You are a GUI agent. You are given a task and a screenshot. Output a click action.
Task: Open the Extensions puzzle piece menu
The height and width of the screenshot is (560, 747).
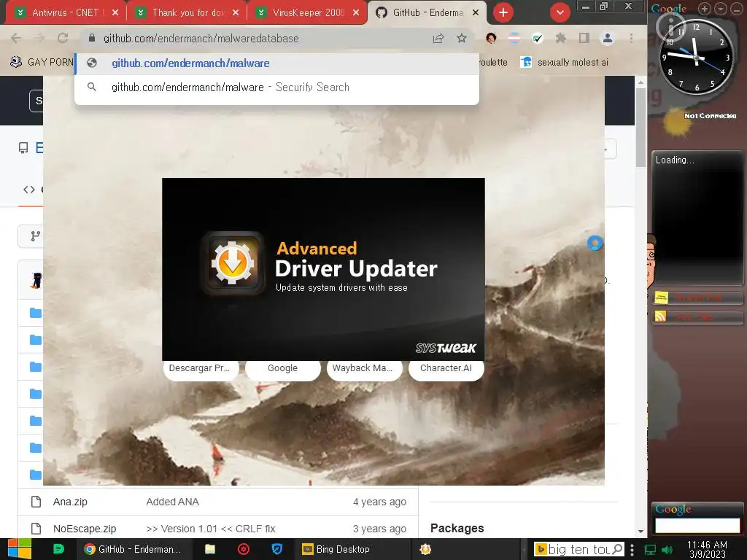point(561,38)
